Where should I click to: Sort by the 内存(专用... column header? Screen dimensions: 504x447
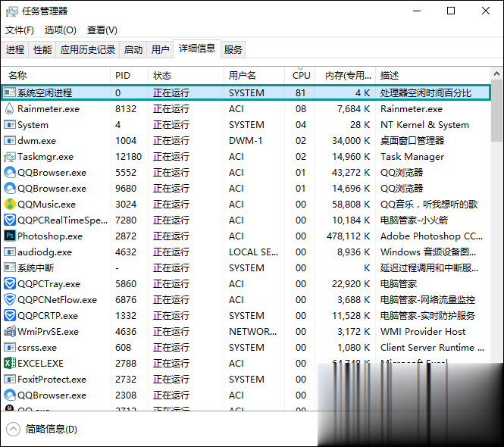345,76
